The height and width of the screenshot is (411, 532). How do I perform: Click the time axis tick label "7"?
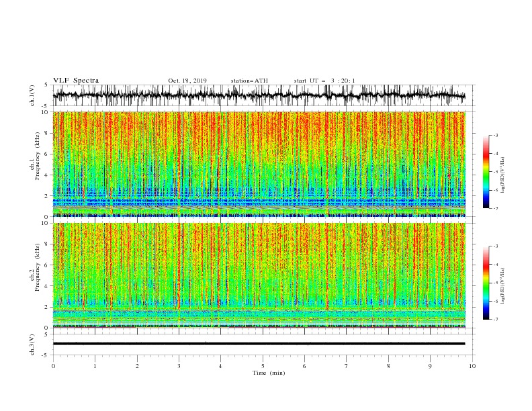click(347, 366)
